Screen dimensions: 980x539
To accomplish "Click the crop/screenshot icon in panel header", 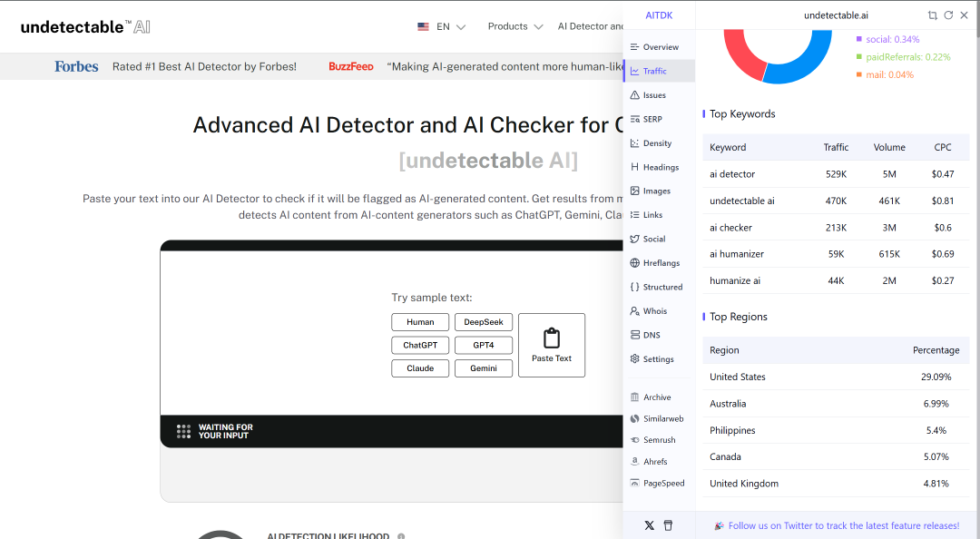I will tap(933, 15).
